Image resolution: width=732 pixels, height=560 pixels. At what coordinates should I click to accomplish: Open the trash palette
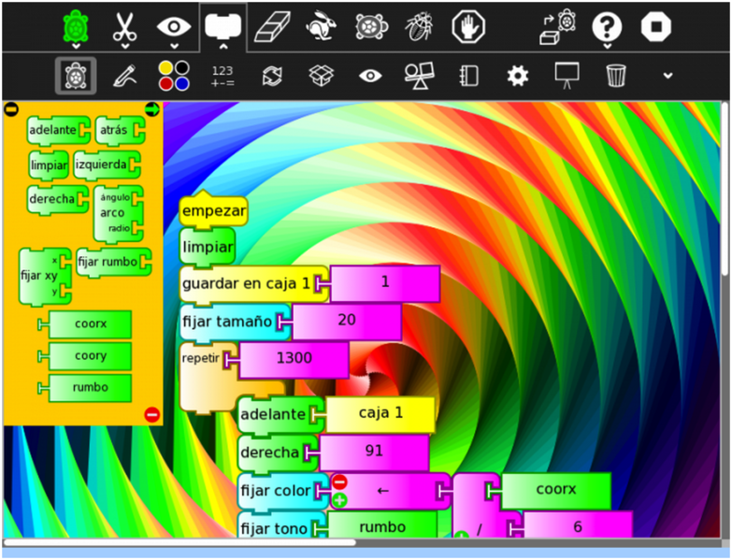point(615,76)
